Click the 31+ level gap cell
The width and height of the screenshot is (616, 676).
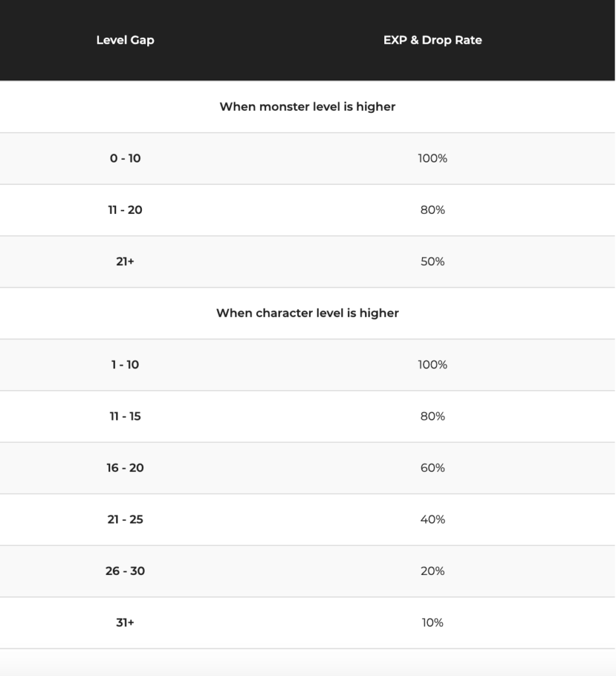(125, 623)
